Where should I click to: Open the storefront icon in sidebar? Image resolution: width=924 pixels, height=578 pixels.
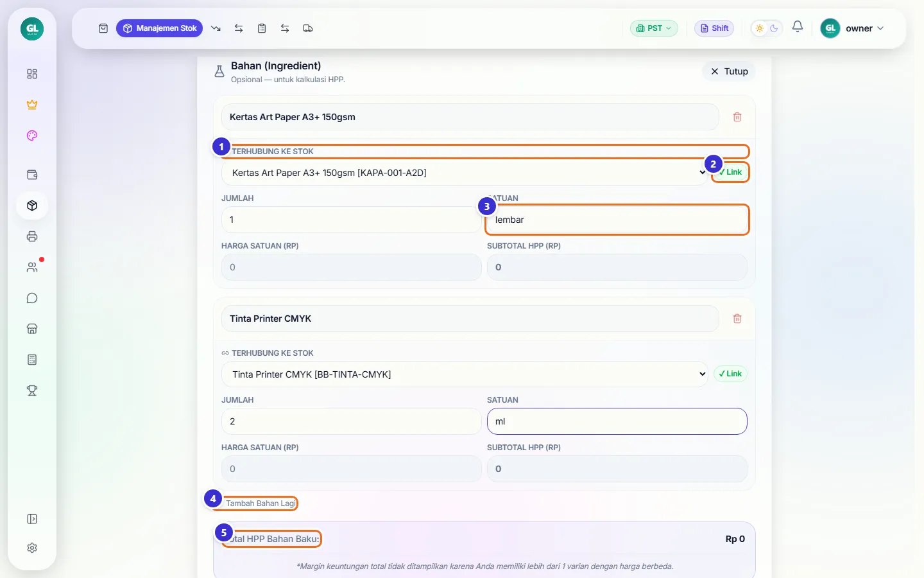32,329
